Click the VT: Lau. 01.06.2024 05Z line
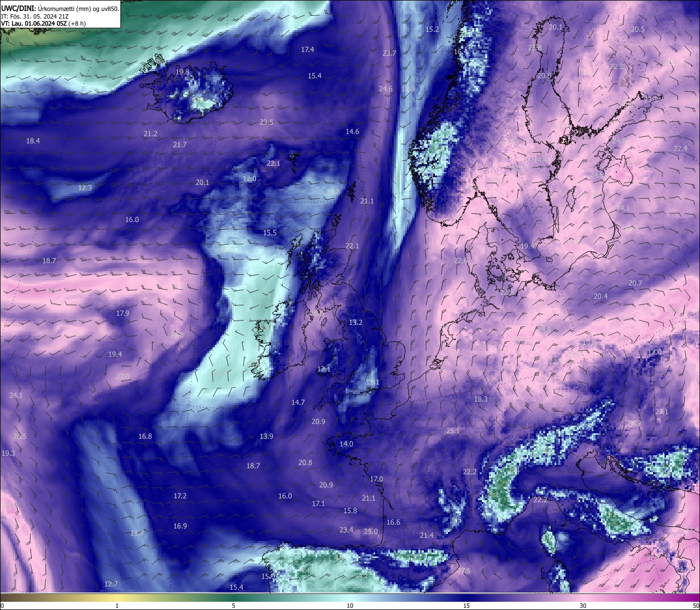 (43, 24)
